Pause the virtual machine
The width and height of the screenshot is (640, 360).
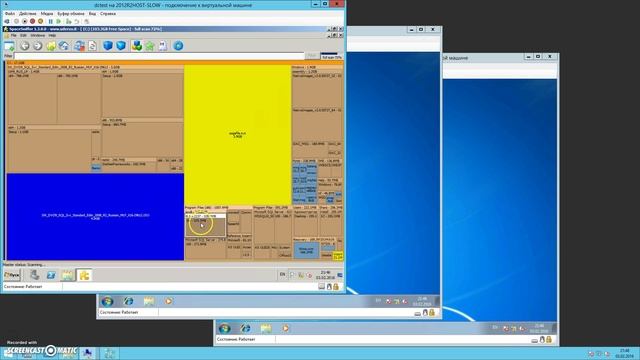point(51,21)
